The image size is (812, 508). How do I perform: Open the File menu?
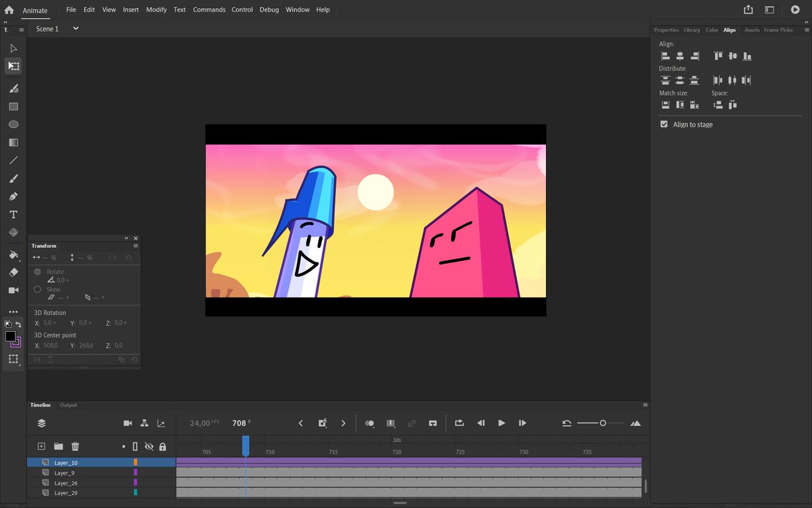[71, 9]
